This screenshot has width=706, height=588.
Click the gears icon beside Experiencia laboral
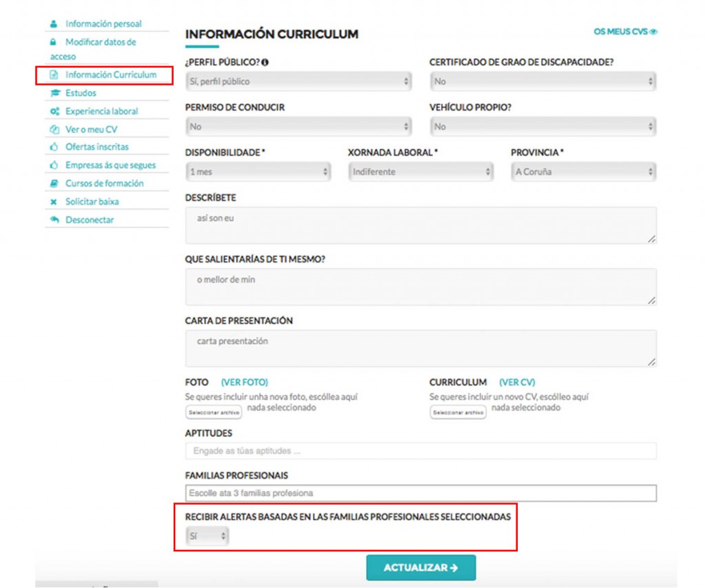click(54, 111)
